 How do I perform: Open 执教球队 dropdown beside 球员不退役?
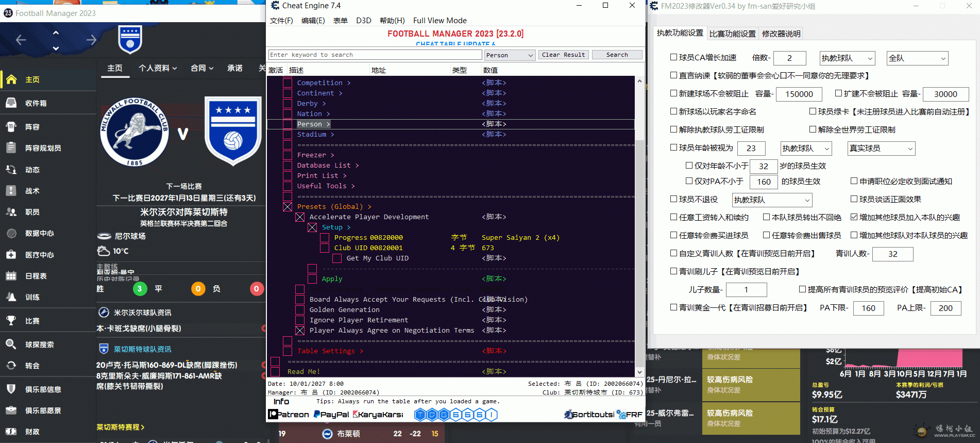tap(772, 200)
